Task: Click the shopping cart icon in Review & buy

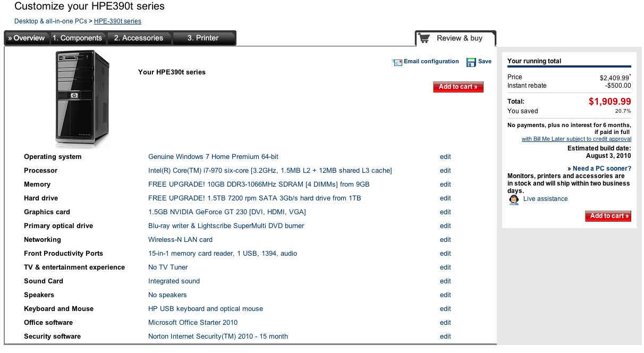Action: click(423, 38)
